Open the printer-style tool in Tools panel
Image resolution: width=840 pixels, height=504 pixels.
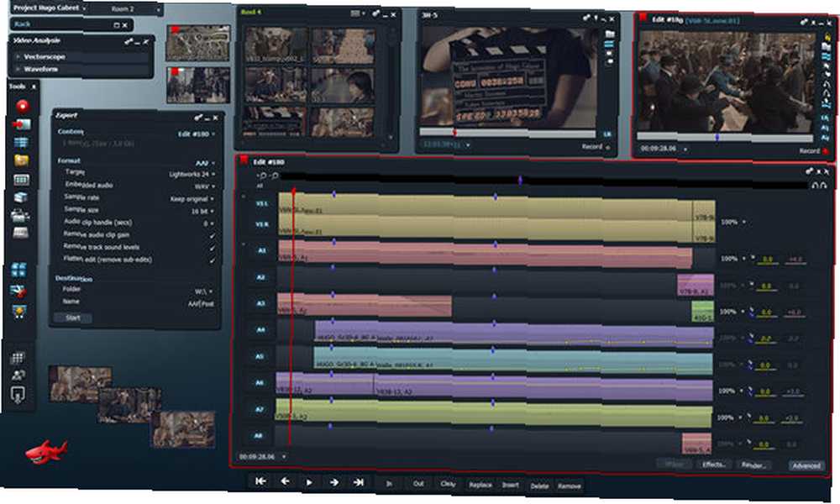click(20, 215)
